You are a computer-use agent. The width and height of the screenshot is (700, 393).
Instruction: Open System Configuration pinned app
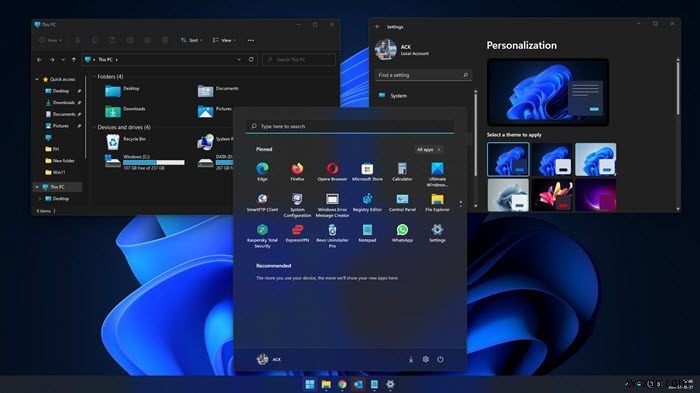coord(297,205)
